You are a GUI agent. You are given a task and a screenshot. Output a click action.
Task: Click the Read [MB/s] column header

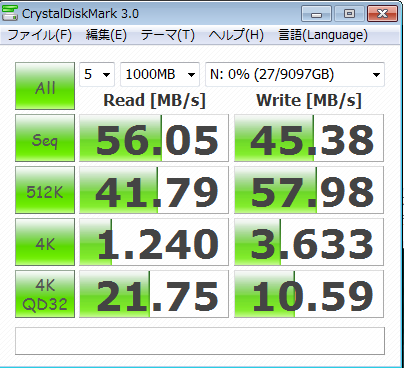pyautogui.click(x=154, y=100)
